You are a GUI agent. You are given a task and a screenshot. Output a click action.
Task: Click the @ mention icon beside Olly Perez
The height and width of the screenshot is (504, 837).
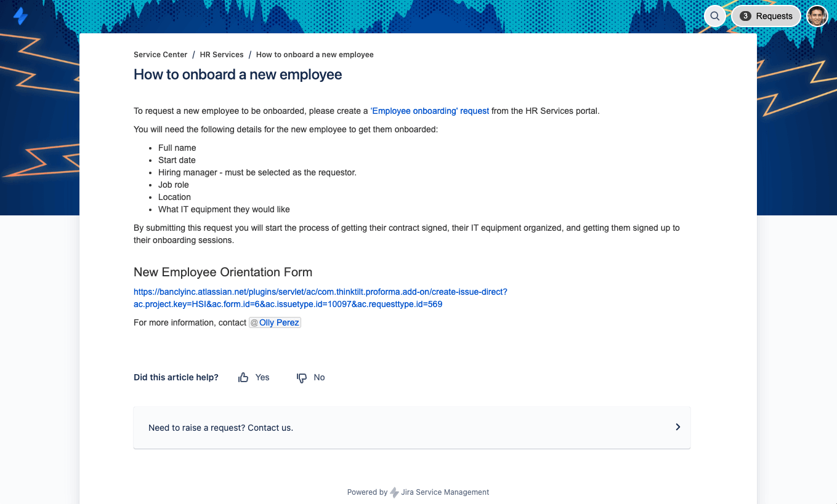tap(253, 322)
